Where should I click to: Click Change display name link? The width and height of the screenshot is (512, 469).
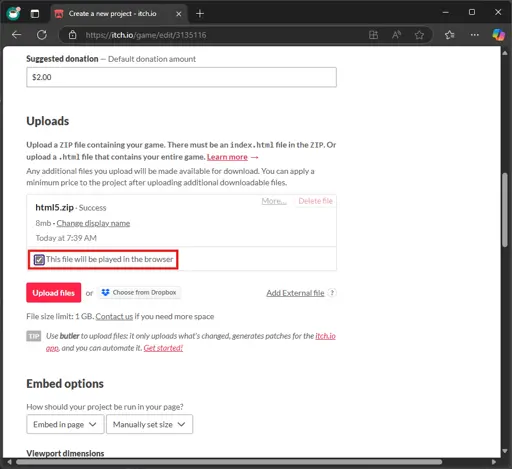[93, 223]
